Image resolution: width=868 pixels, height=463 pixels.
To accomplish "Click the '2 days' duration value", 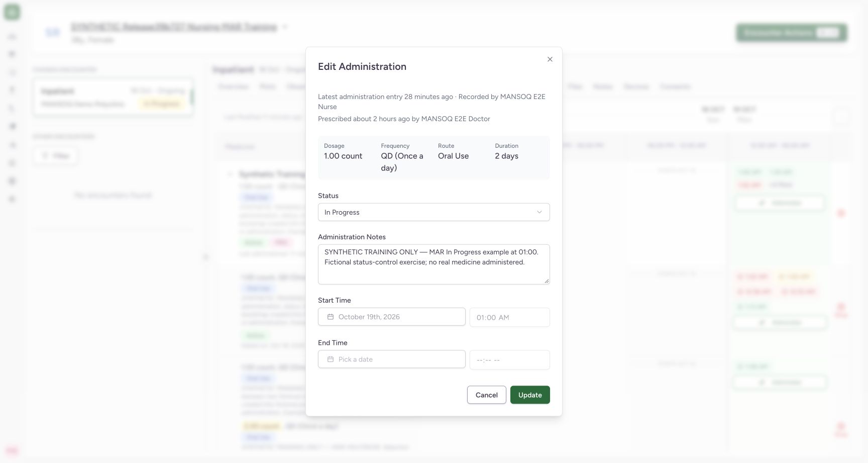I will tap(506, 156).
